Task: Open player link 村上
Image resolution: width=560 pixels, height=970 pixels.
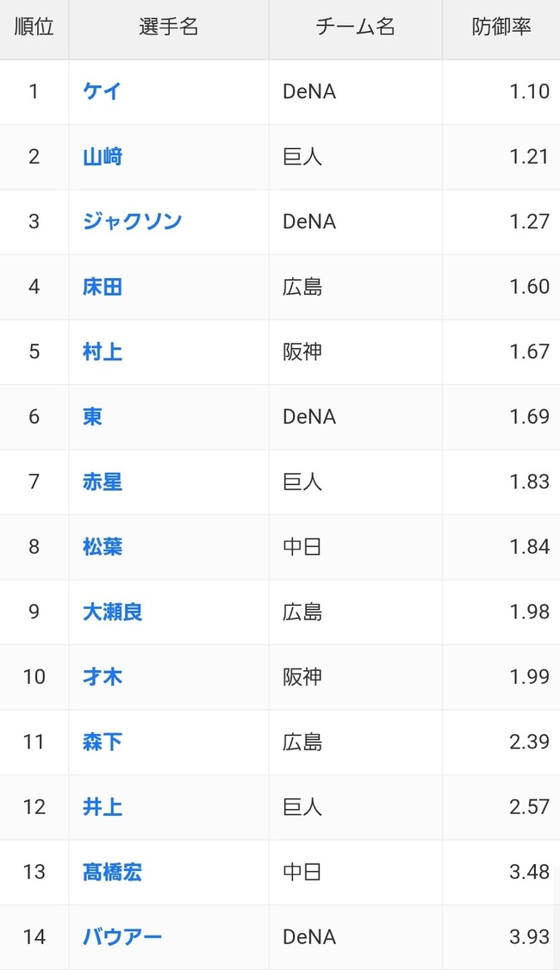Action: click(x=103, y=351)
